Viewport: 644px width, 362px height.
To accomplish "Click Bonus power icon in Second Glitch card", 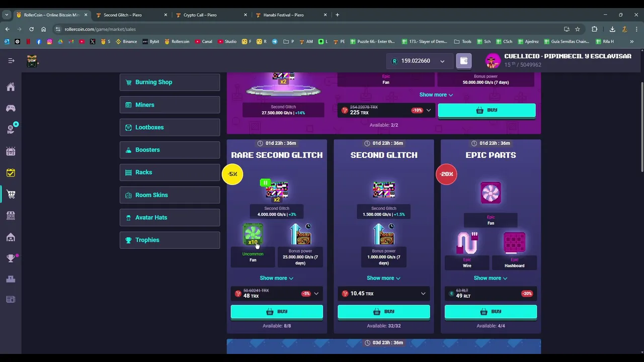I will [x=384, y=234].
